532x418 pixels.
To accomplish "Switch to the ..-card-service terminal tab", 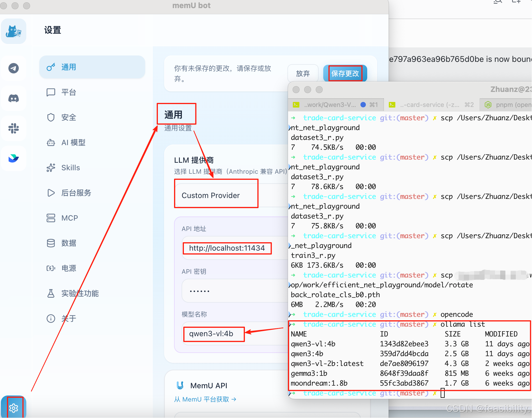I will pos(432,105).
